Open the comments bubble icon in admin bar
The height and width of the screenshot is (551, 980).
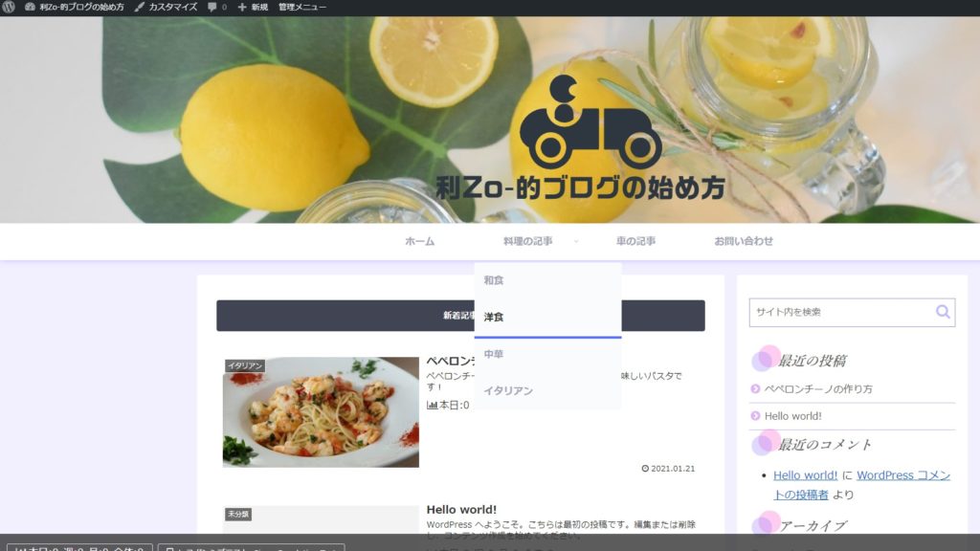212,7
